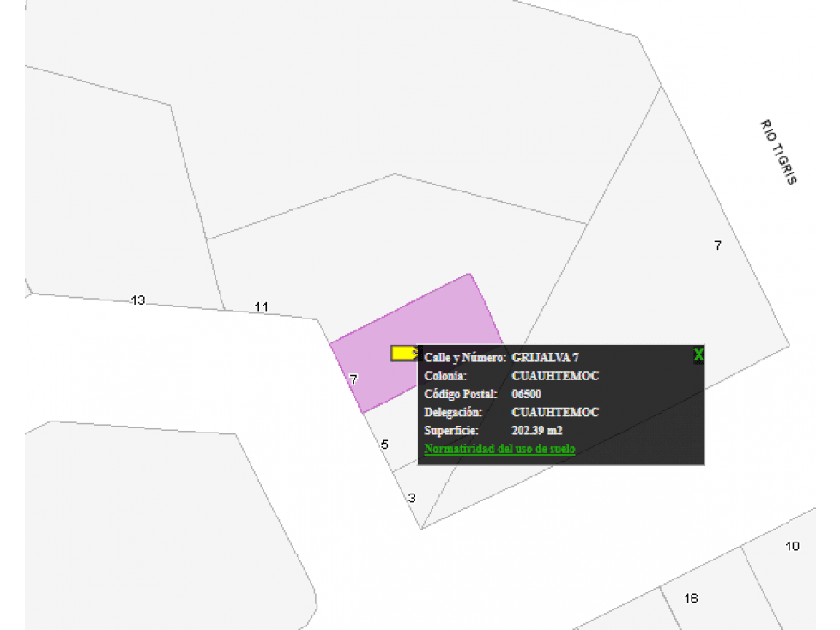Click the Superficie 202.39 m2 value

tap(537, 430)
